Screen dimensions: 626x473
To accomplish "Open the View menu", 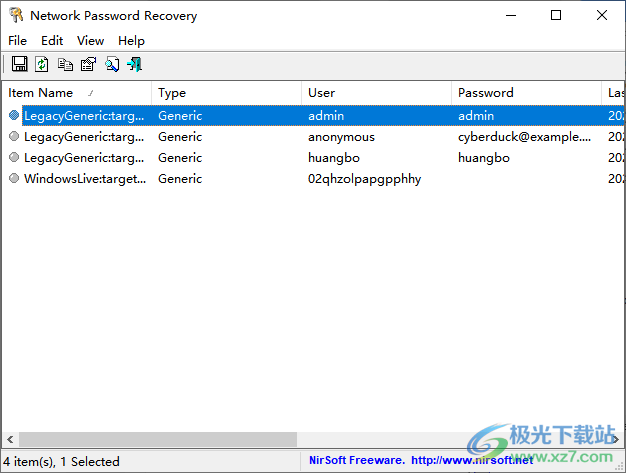I will click(x=91, y=40).
